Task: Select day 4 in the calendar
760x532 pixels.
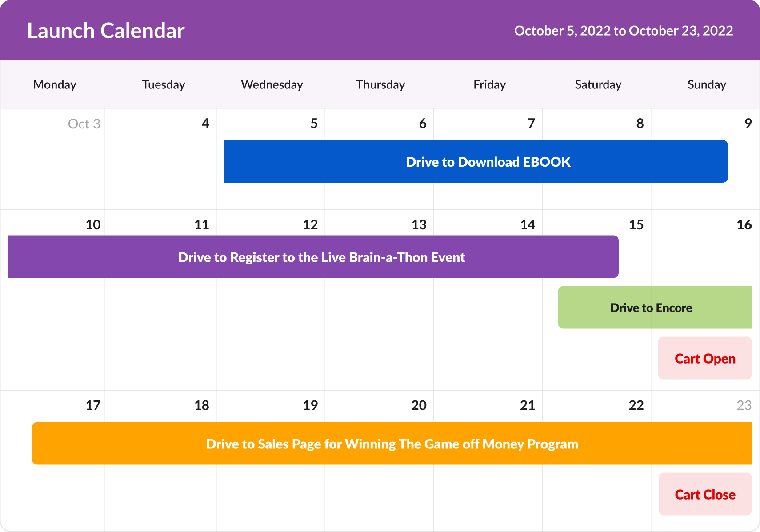Action: coord(205,123)
